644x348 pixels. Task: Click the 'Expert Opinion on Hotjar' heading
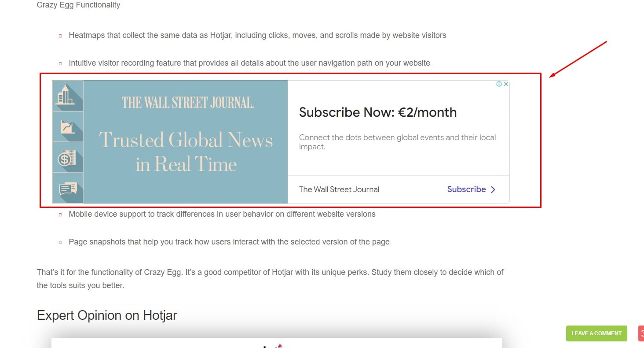(x=107, y=315)
